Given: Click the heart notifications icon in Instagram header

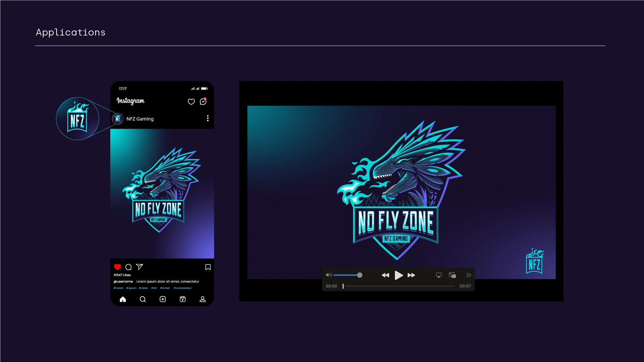Looking at the screenshot, I should 191,102.
